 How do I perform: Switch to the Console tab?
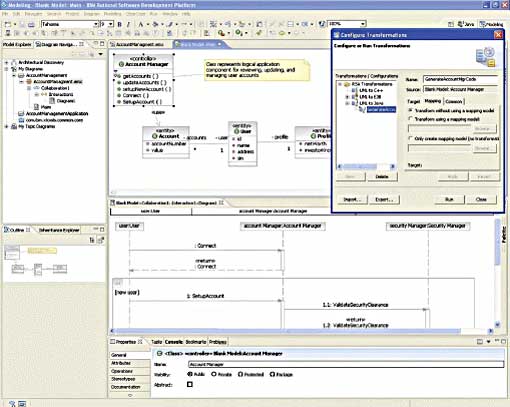click(174, 342)
